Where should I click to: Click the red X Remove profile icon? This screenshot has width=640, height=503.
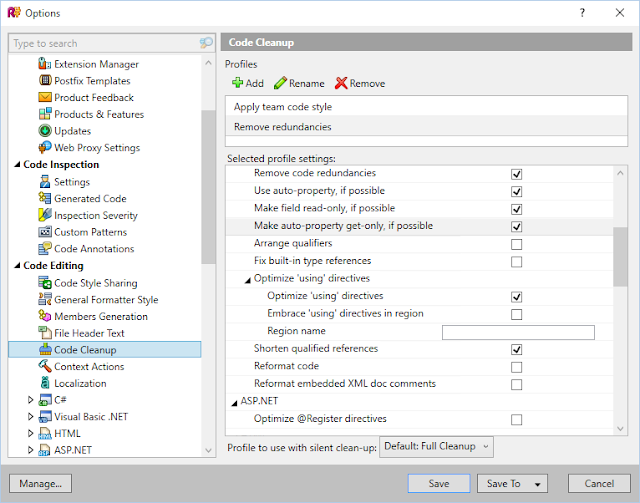coord(341,83)
